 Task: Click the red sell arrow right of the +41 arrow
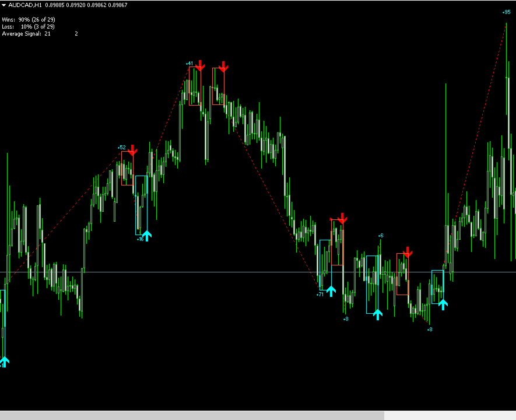tap(223, 66)
